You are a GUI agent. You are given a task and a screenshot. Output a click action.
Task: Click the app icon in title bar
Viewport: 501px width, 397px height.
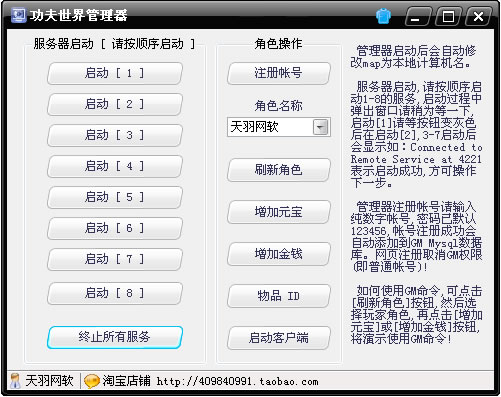point(18,15)
